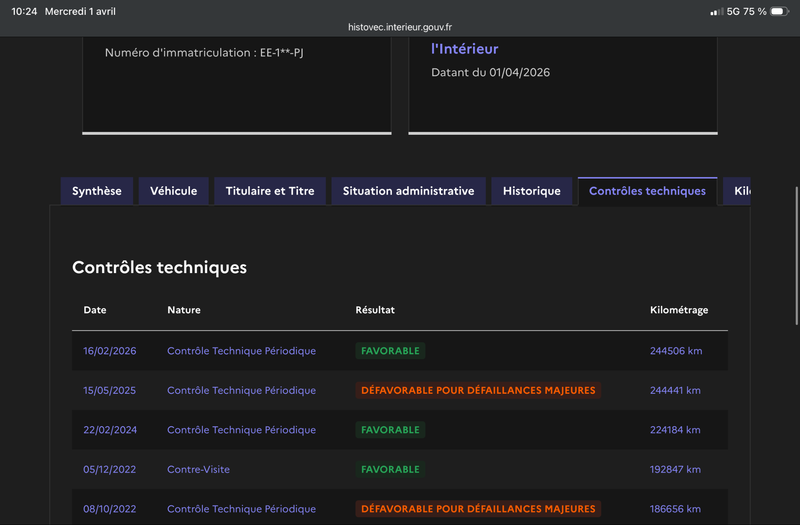Tap the histovec.interieur.gouv.fr address bar
Screen dimensions: 800x525
[400, 28]
